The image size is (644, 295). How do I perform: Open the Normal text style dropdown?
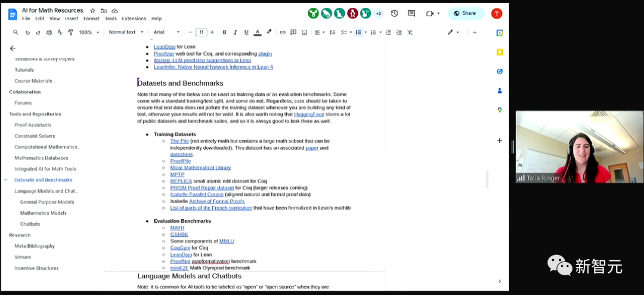pyautogui.click(x=126, y=32)
